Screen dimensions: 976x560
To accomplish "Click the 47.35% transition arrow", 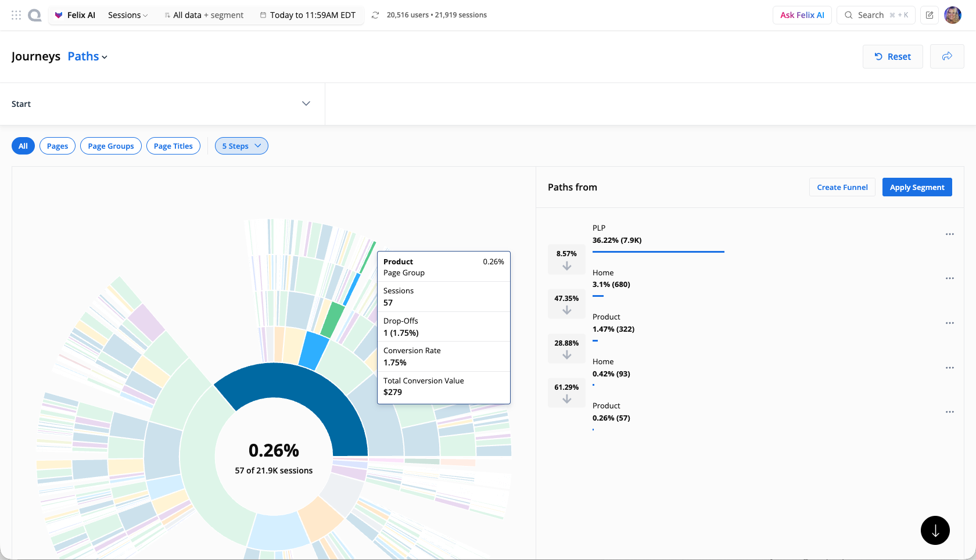I will tap(566, 304).
